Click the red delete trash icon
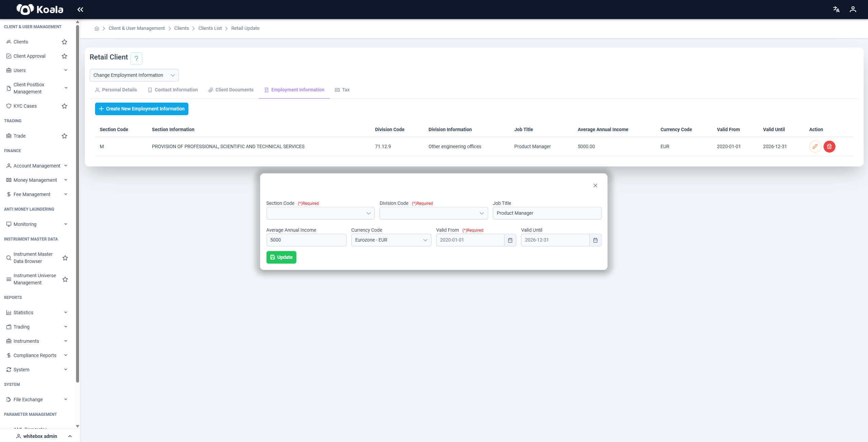Image resolution: width=868 pixels, height=442 pixels. pos(829,146)
